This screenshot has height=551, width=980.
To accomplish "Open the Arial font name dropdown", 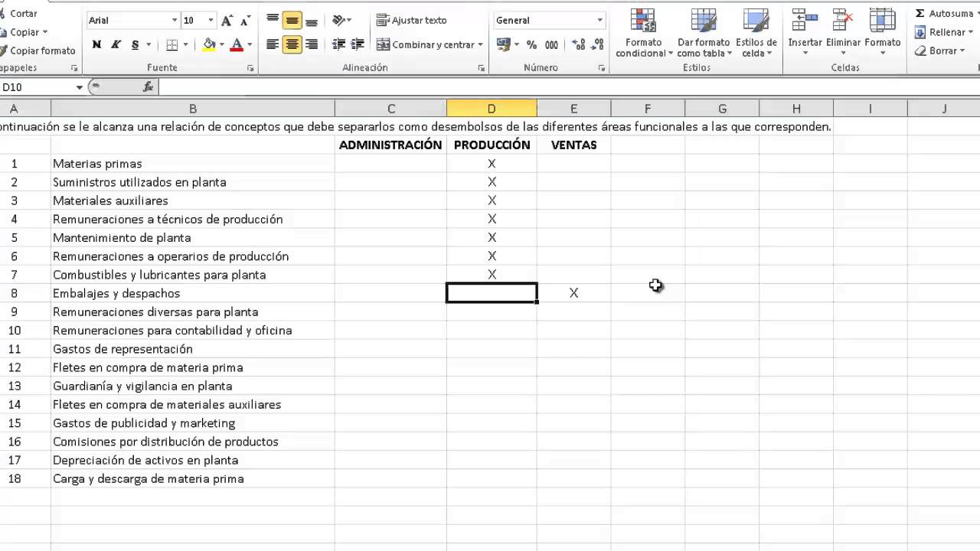I will point(175,21).
